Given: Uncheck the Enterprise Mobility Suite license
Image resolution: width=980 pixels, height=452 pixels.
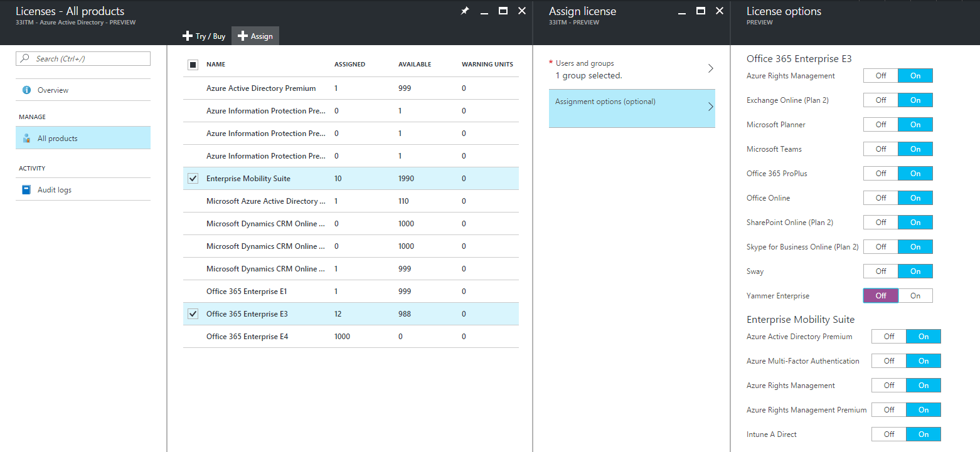Looking at the screenshot, I should tap(193, 178).
